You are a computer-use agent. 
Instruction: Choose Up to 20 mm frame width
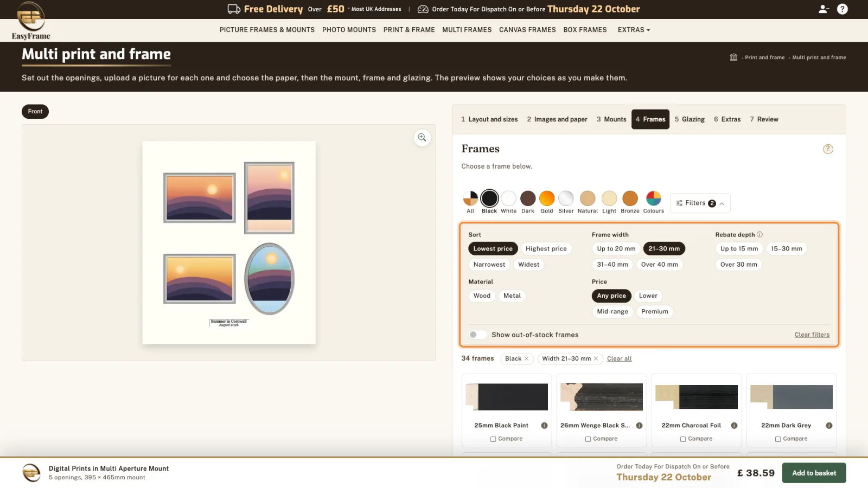tap(616, 249)
